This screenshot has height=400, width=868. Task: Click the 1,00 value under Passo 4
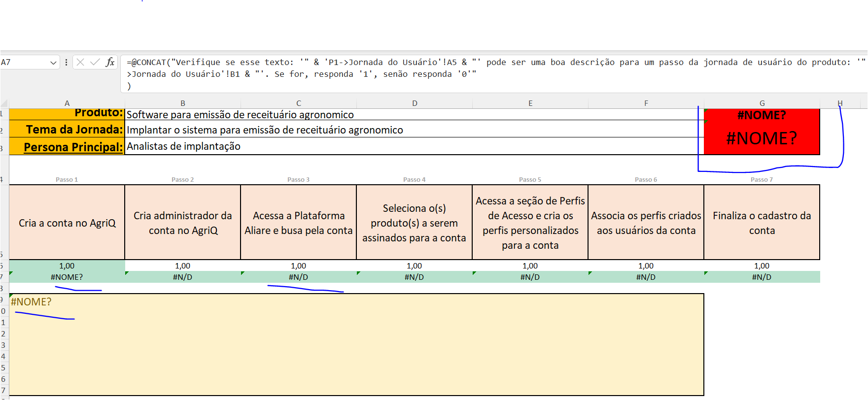(415, 266)
